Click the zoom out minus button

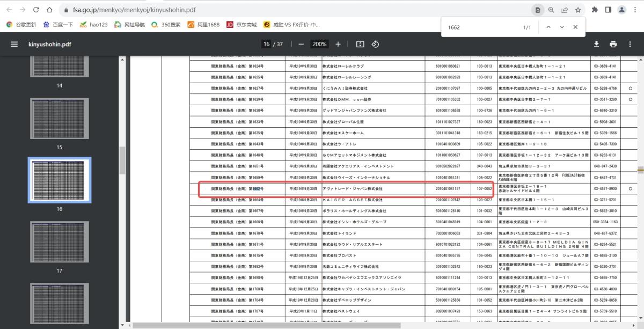301,44
